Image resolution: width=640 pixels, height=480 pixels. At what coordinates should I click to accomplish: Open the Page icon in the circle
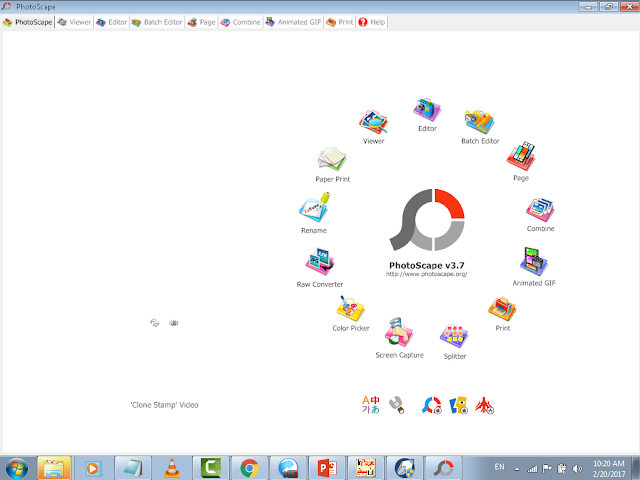tap(521, 156)
